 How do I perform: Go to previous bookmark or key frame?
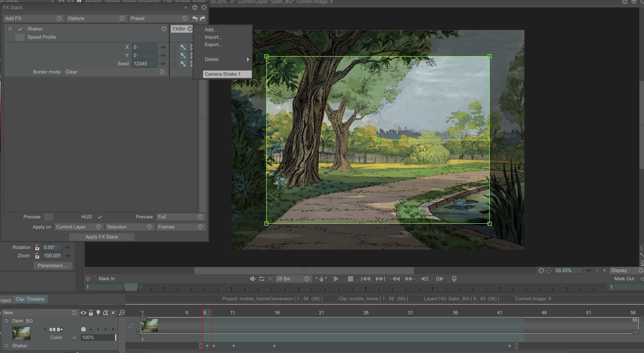click(395, 279)
